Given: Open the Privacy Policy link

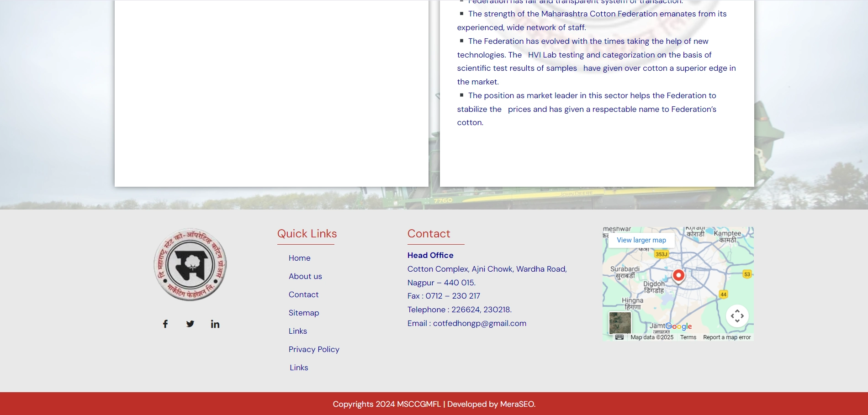Looking at the screenshot, I should pyautogui.click(x=314, y=349).
